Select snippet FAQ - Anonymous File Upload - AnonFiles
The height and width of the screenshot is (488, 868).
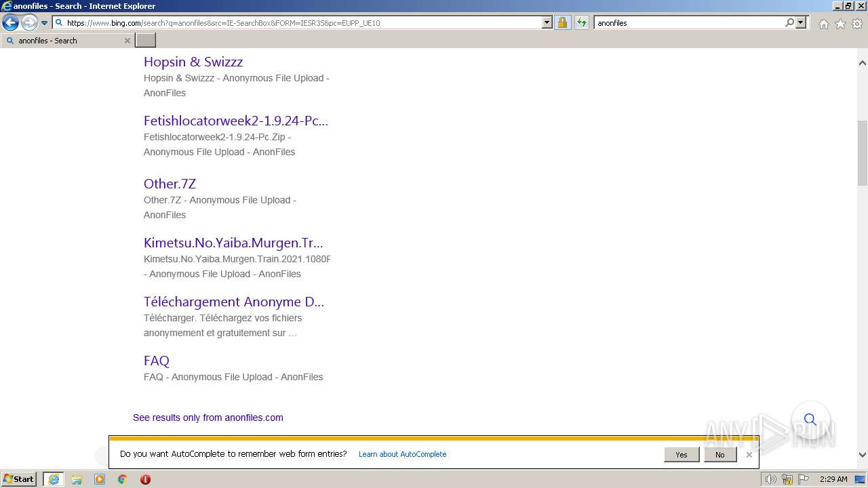[233, 377]
